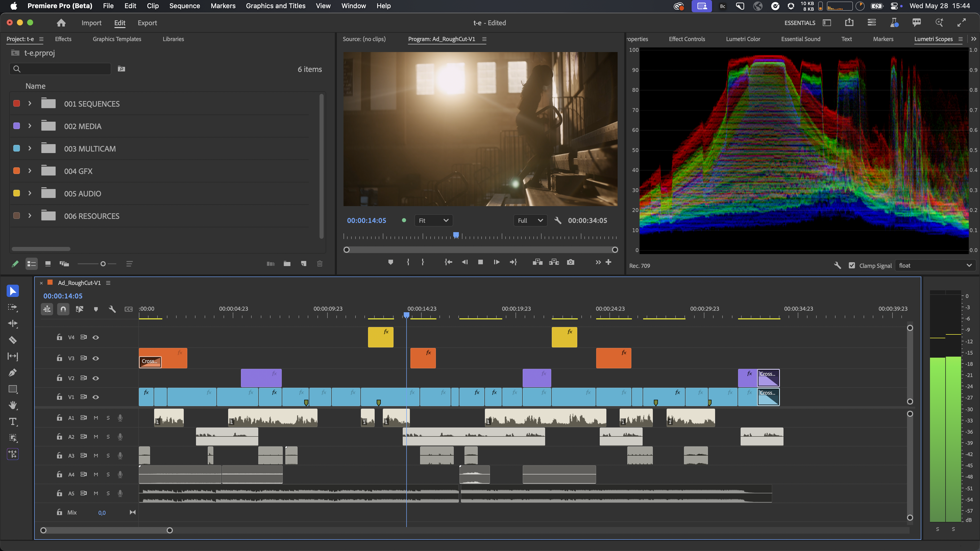Switch Project panel to Icon view
The width and height of the screenshot is (980, 551).
[48, 264]
